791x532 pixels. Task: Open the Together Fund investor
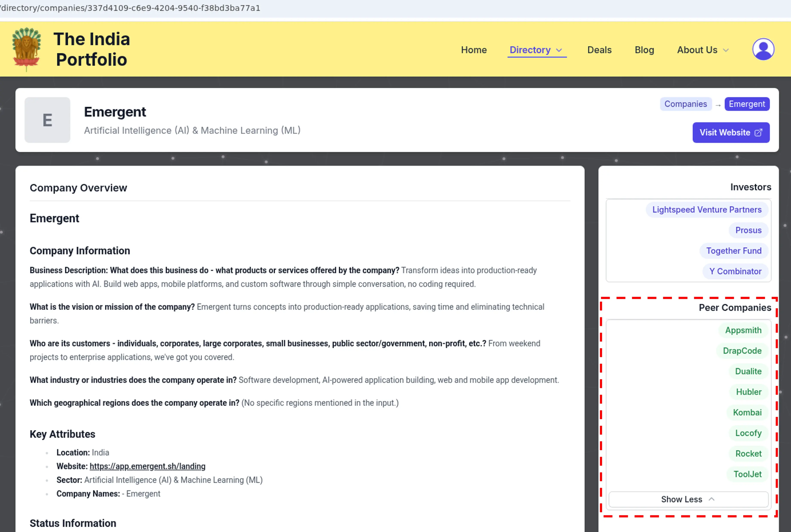coord(733,251)
